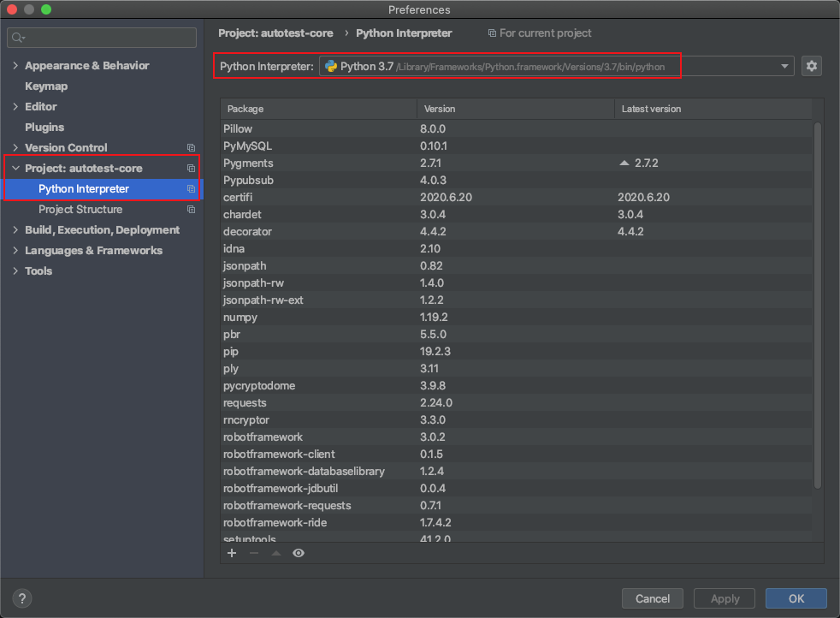Click the Python logo in interpreter field
The height and width of the screenshot is (618, 840).
tap(331, 67)
